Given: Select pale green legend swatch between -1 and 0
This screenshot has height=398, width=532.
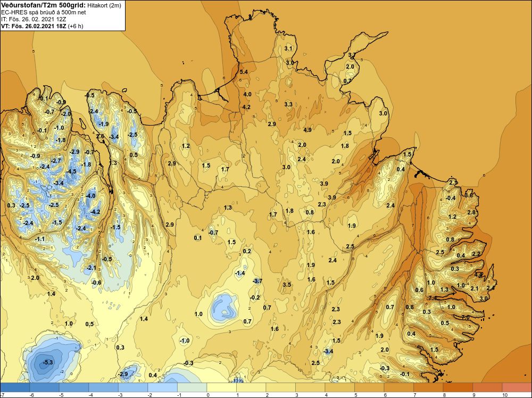Looking at the screenshot, I should [192, 387].
